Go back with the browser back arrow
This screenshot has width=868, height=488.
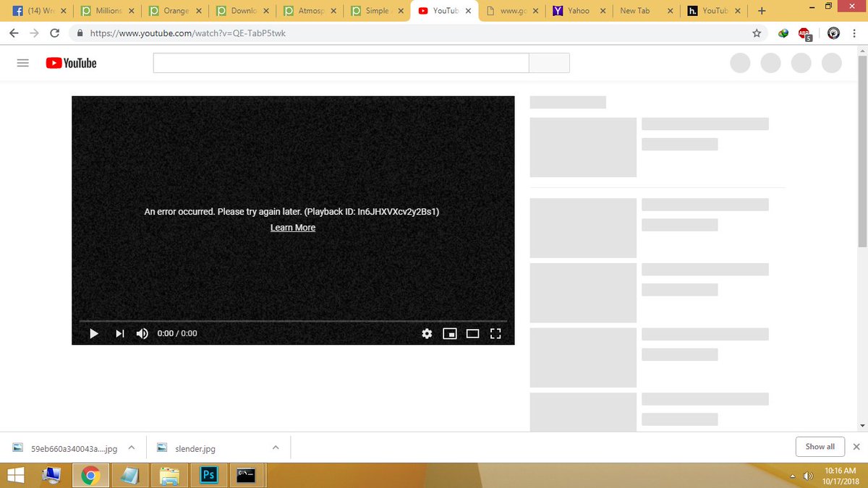[x=14, y=33]
